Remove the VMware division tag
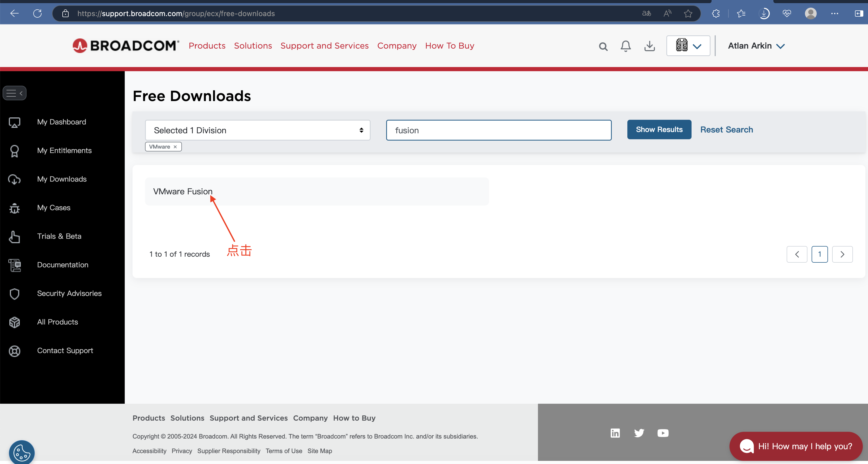This screenshot has height=464, width=868. (175, 147)
